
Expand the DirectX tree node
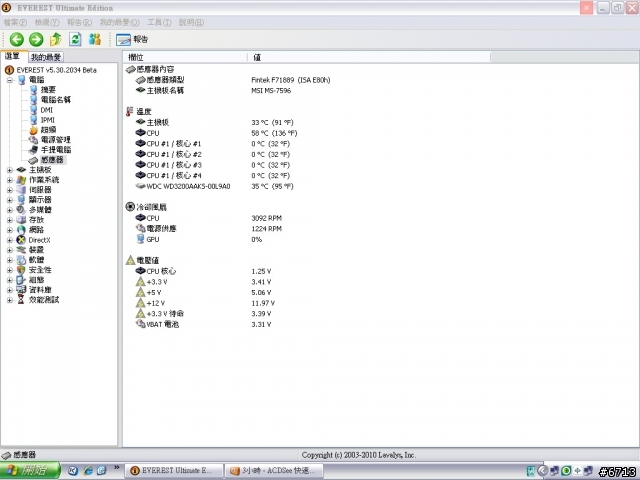(10, 240)
